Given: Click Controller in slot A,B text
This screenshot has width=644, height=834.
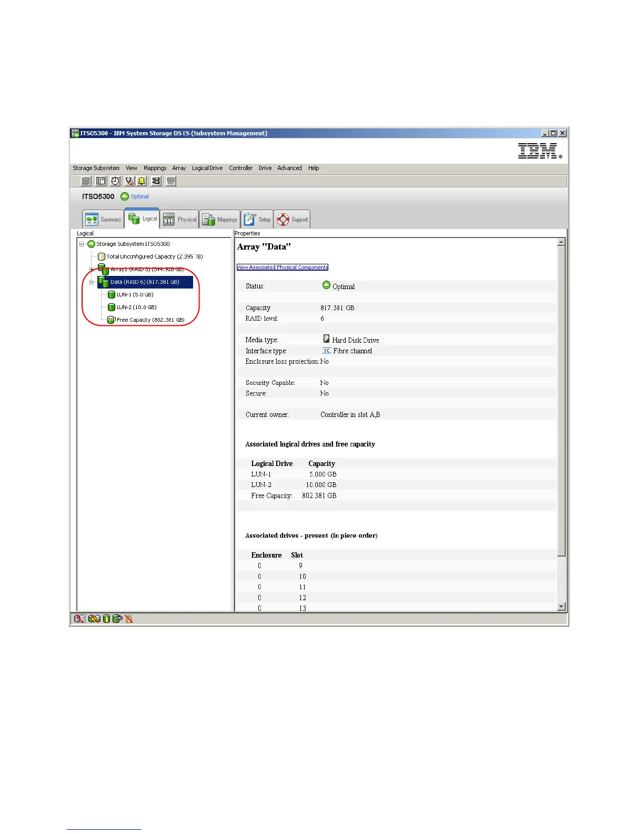Looking at the screenshot, I should click(x=350, y=415).
